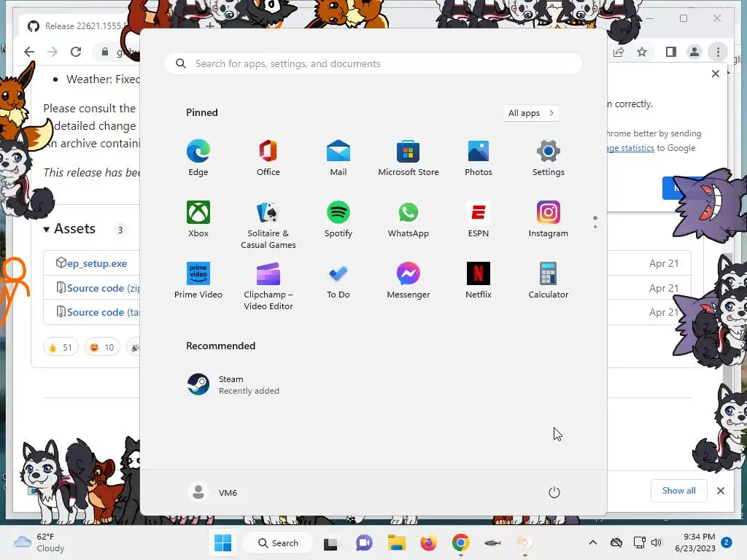Open Settings from the pinned apps
This screenshot has width=747, height=560.
[x=549, y=158]
